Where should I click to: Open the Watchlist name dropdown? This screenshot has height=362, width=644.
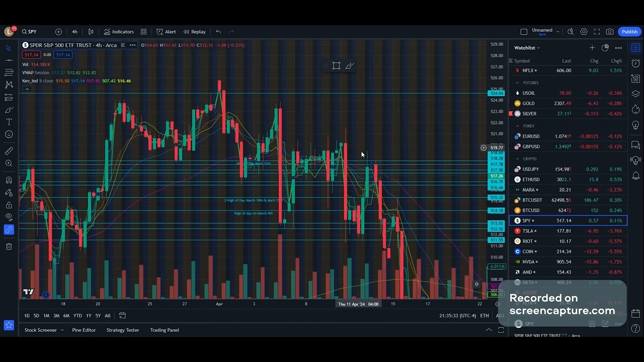click(527, 48)
